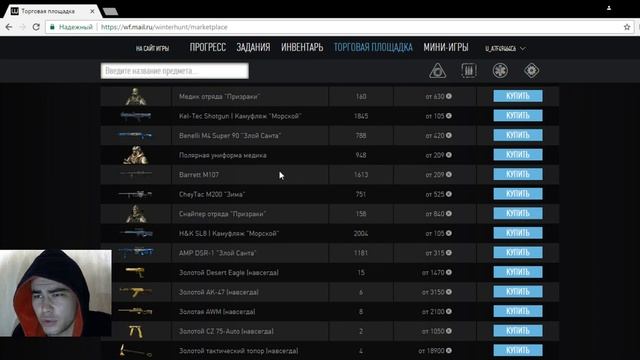Buy the H&K SL8 Камуфляж Морской
Screen dimensions: 640x360
pos(518,233)
